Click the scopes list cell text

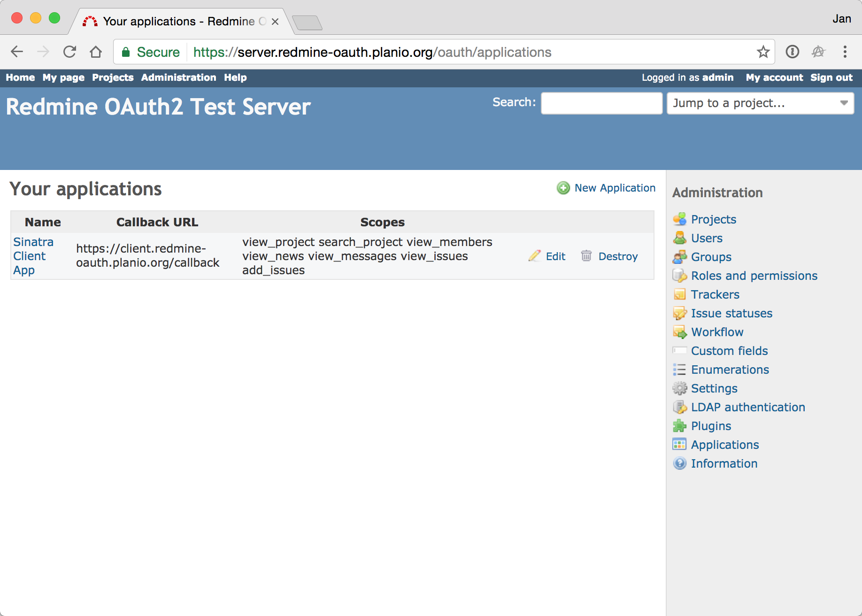pyautogui.click(x=367, y=256)
